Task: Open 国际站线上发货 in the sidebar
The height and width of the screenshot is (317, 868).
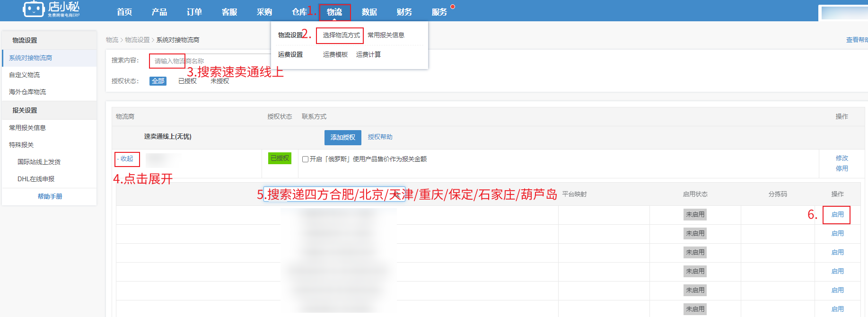Action: 39,162
